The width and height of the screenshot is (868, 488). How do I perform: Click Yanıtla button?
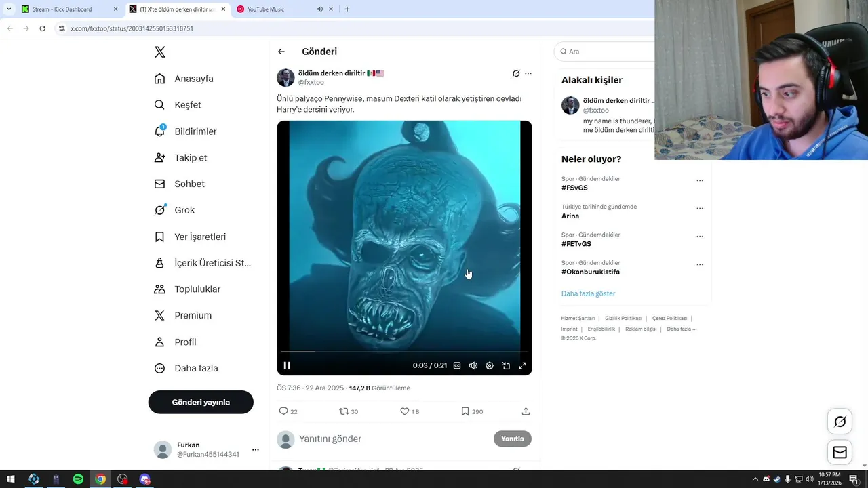pos(513,439)
